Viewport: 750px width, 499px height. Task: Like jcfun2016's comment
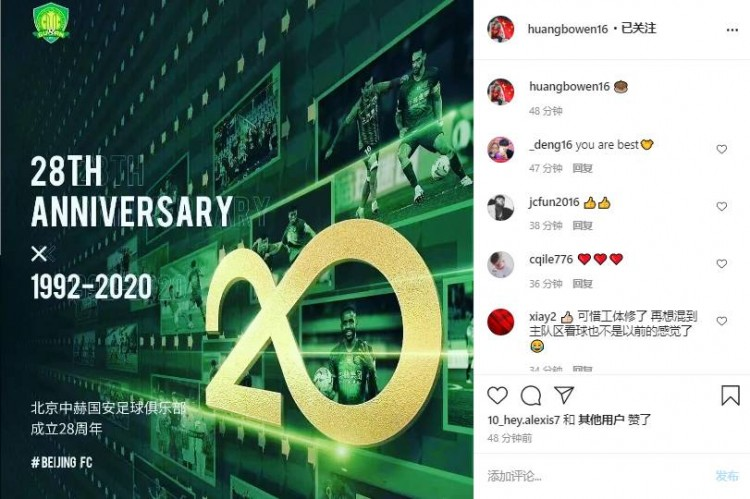click(721, 206)
